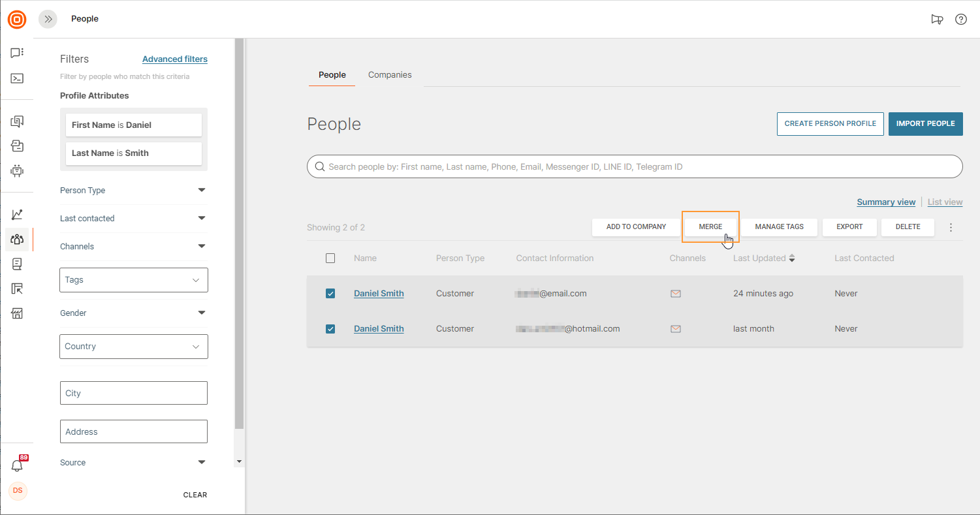Switch to the Companies tab
This screenshot has height=515, width=980.
coord(390,75)
